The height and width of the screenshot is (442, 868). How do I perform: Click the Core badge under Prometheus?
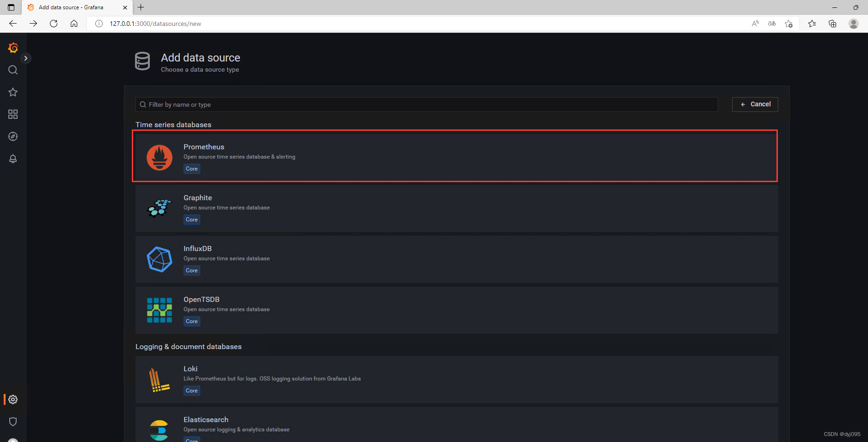pyautogui.click(x=192, y=169)
